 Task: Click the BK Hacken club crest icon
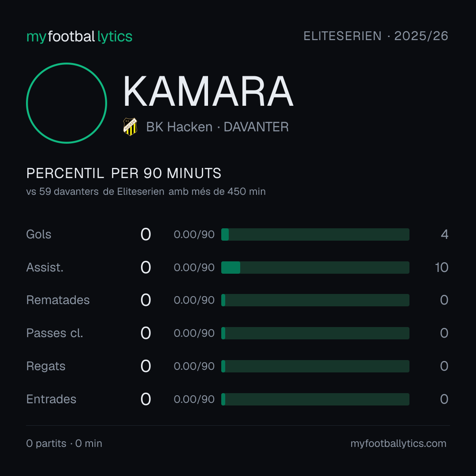tap(130, 126)
